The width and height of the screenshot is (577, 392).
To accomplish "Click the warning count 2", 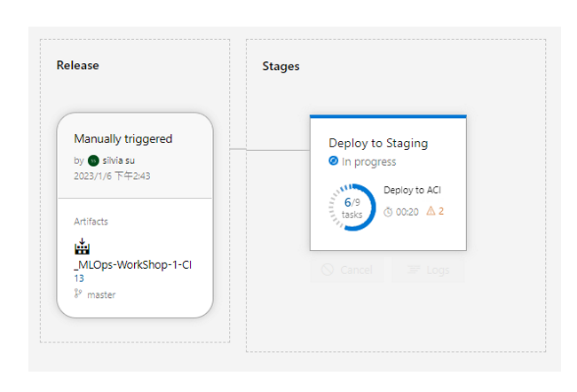I will point(441,211).
